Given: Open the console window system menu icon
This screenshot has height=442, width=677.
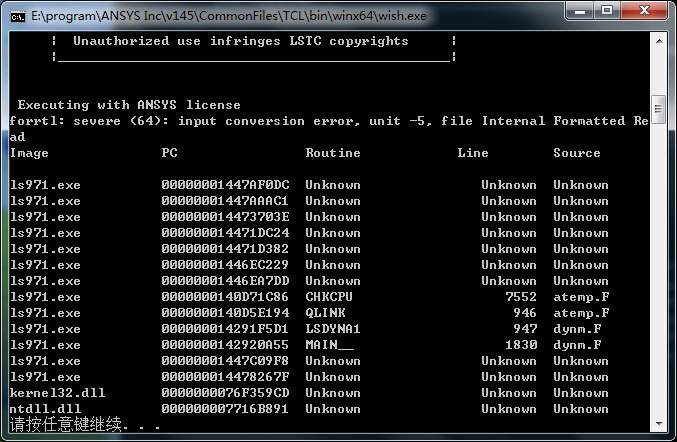Looking at the screenshot, I should pyautogui.click(x=17, y=14).
